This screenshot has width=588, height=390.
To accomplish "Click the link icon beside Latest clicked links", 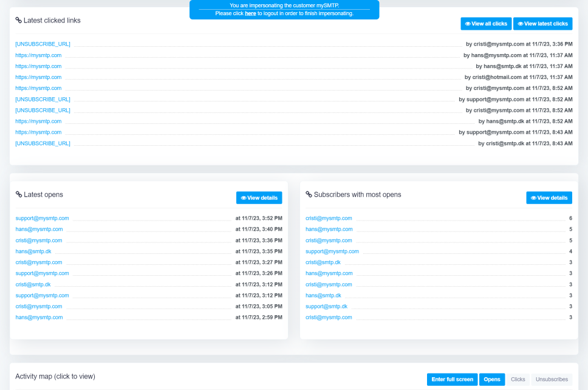I will tap(19, 21).
